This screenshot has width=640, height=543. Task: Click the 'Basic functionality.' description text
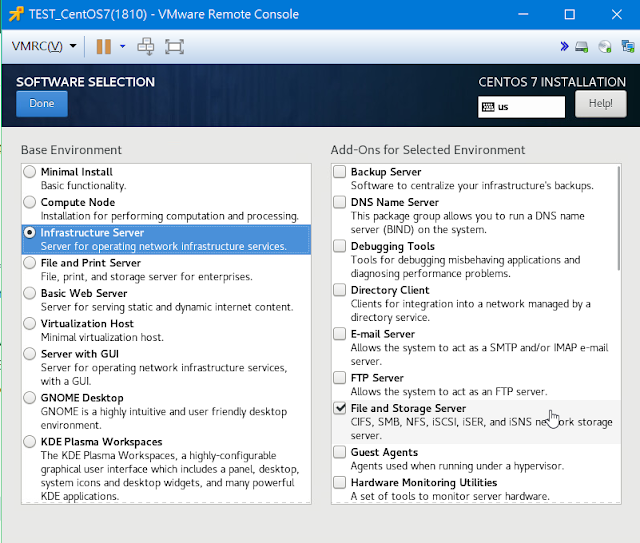click(83, 186)
